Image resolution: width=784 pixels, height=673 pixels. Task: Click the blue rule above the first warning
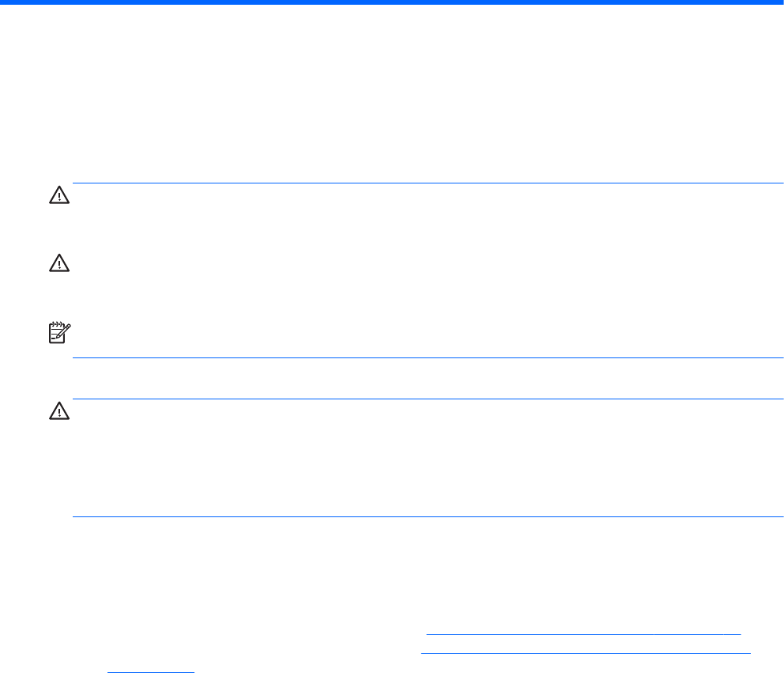pos(427,183)
